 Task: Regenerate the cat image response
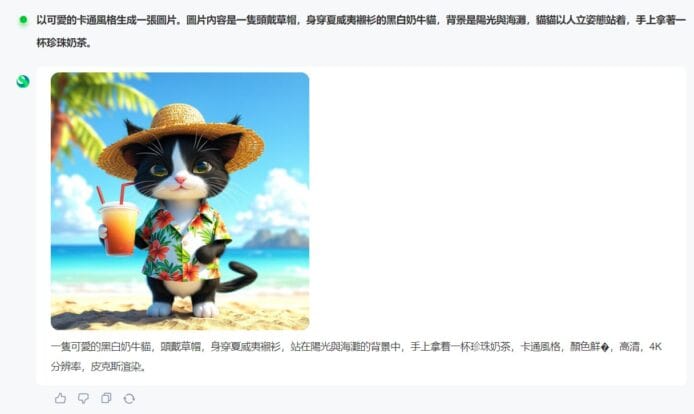[129, 398]
